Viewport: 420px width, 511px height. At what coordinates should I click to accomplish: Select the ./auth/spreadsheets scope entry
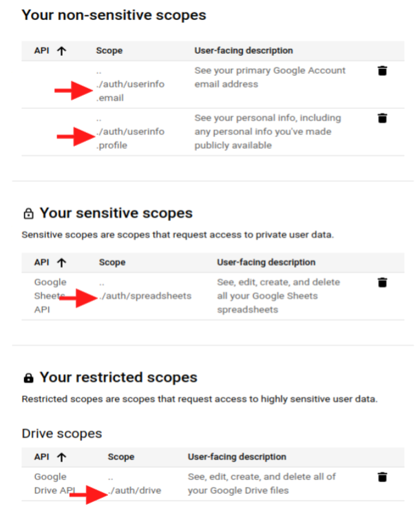point(145,296)
